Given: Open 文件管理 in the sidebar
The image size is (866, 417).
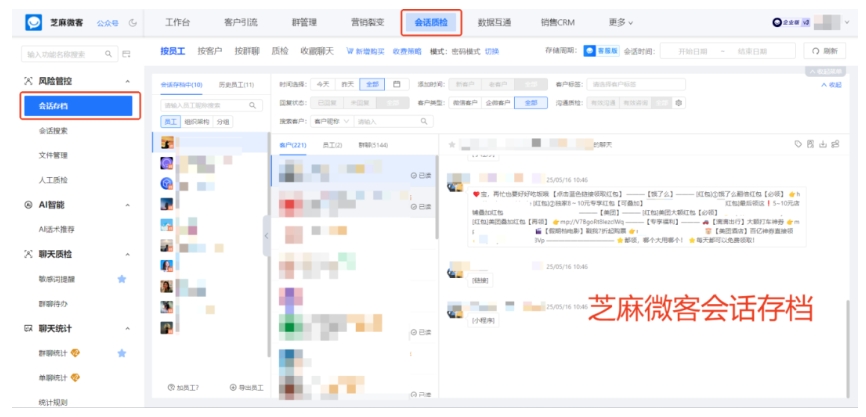Looking at the screenshot, I should click(x=53, y=156).
